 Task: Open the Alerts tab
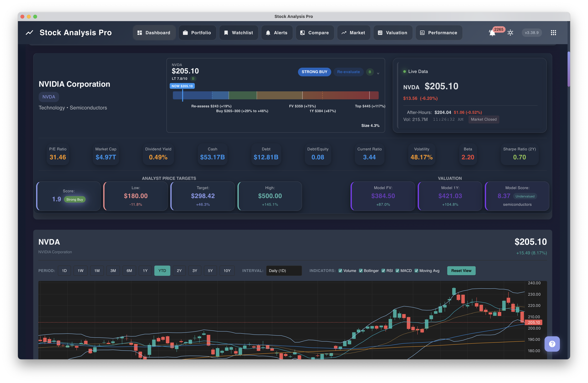coord(277,33)
